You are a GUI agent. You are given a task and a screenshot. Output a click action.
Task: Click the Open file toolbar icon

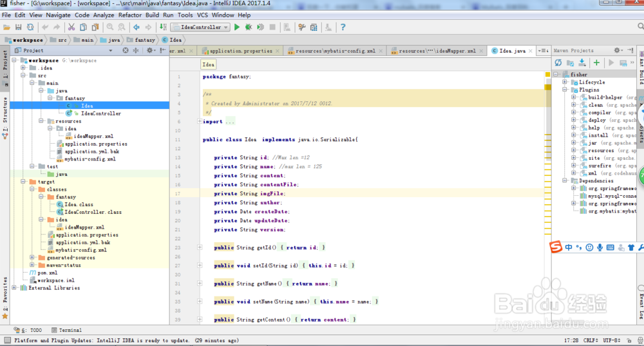tap(6, 28)
